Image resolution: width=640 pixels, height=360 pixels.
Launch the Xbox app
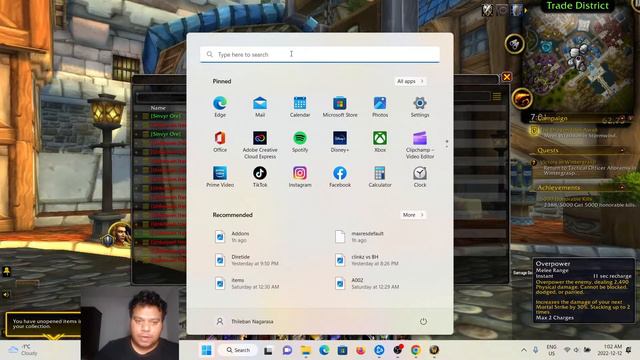coord(380,142)
